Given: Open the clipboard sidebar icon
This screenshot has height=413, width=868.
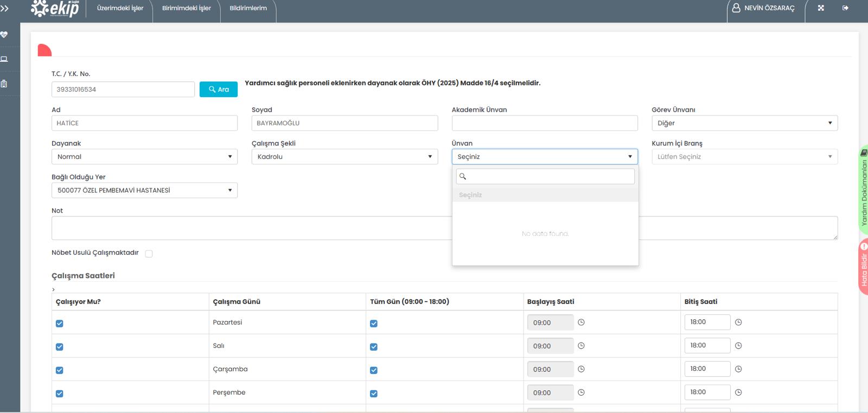Looking at the screenshot, I should [4, 84].
